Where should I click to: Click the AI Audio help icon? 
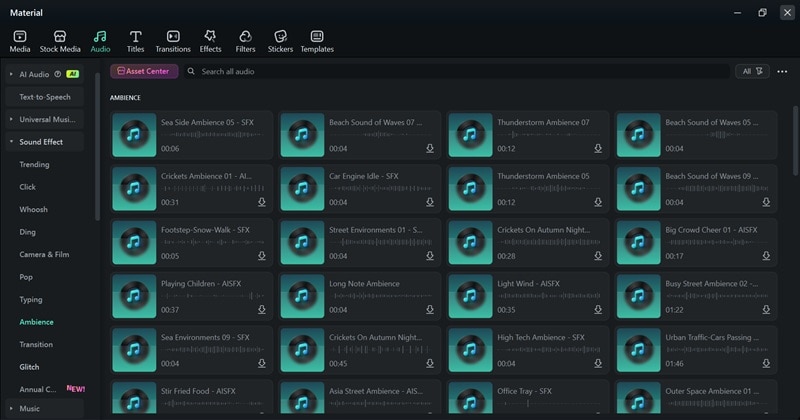point(58,75)
